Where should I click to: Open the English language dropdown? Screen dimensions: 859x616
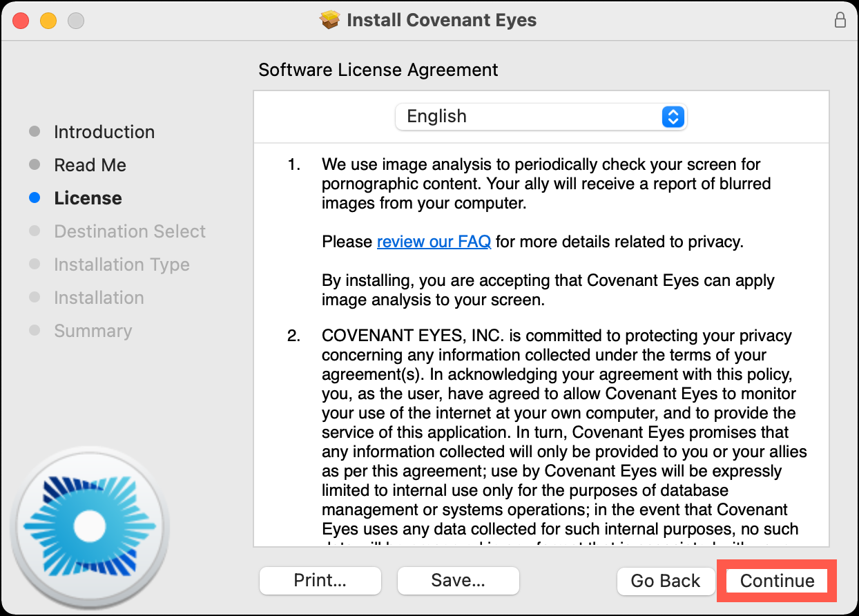[541, 116]
